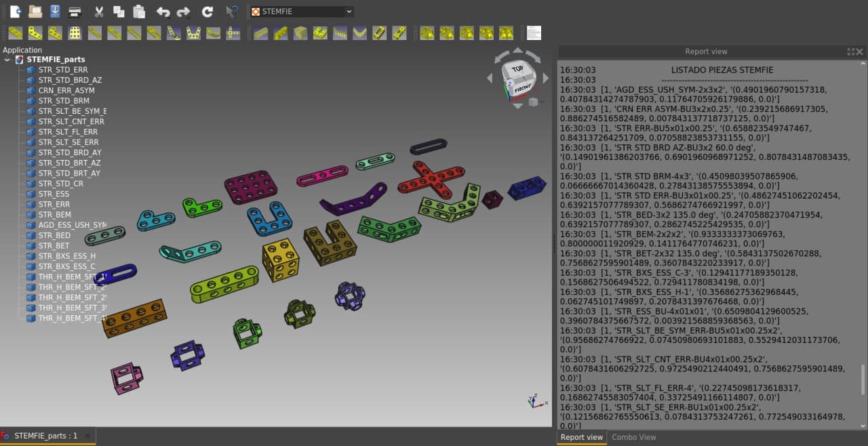868x446 pixels.
Task: Select STR_SLT_CNT_ERR tree item
Action: click(71, 121)
